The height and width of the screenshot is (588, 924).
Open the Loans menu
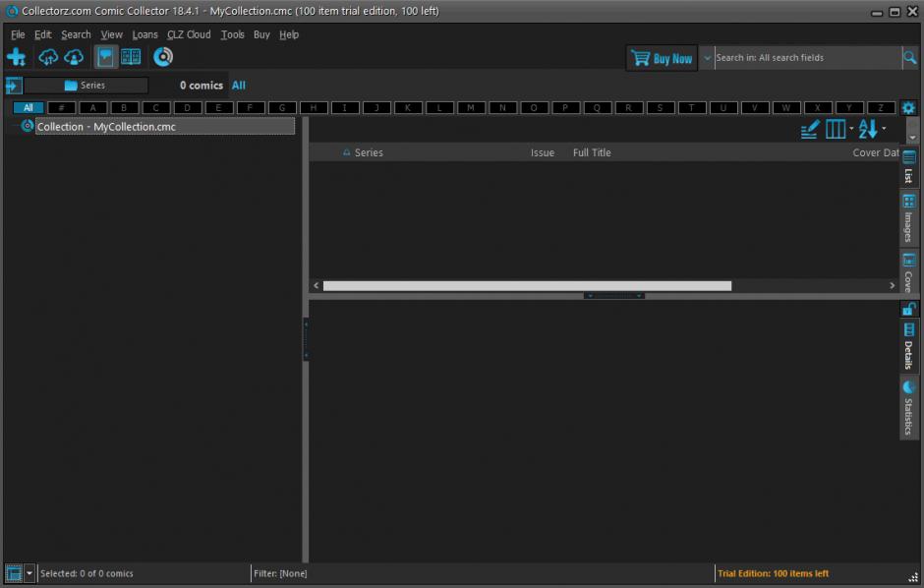pos(144,34)
